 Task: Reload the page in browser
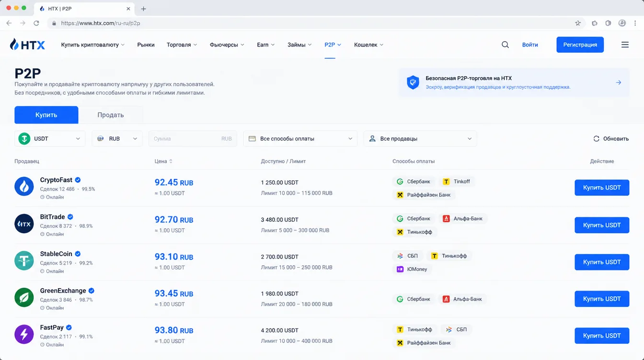(36, 23)
